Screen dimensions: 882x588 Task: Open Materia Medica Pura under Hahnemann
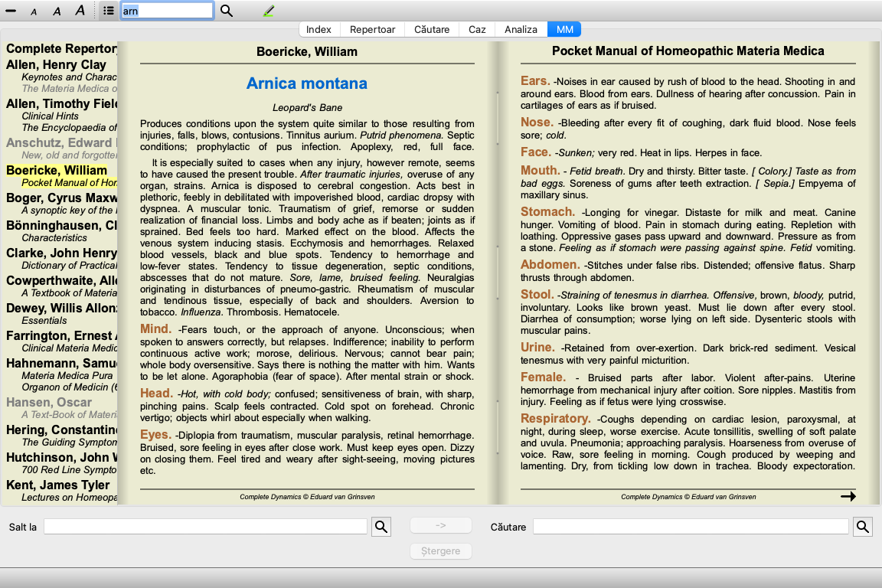[x=69, y=375]
